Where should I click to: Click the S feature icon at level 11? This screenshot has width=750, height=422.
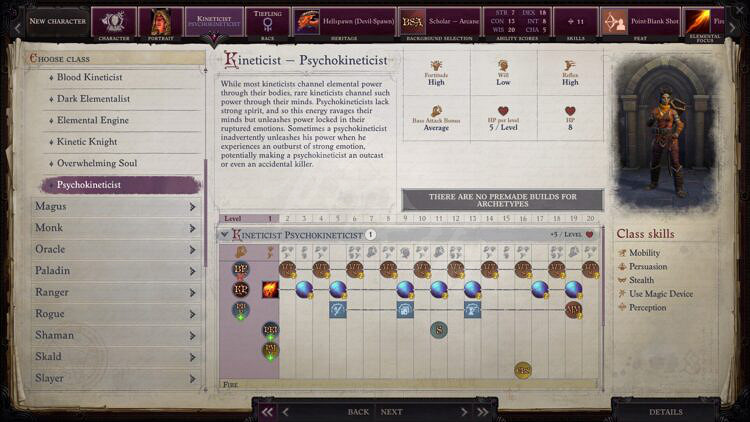click(x=439, y=330)
